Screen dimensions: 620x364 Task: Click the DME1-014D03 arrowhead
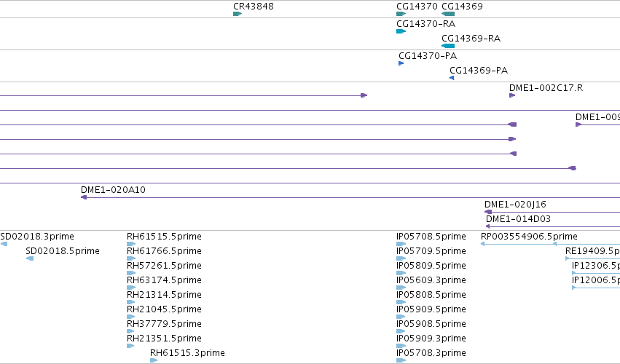pyautogui.click(x=488, y=226)
